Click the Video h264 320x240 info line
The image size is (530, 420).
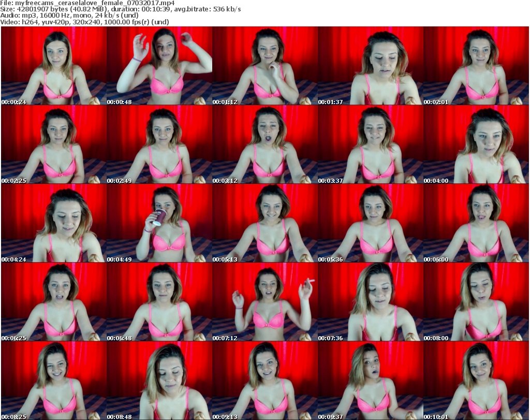[84, 22]
